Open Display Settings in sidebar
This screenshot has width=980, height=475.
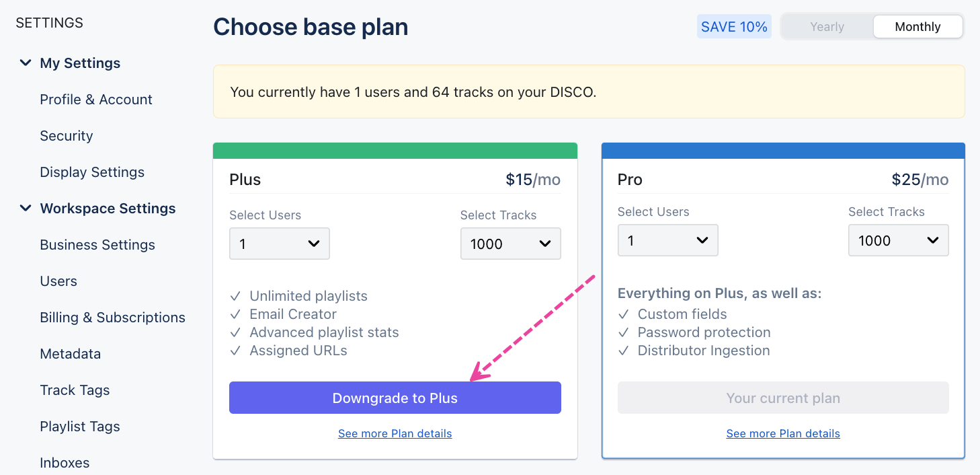[x=92, y=172]
